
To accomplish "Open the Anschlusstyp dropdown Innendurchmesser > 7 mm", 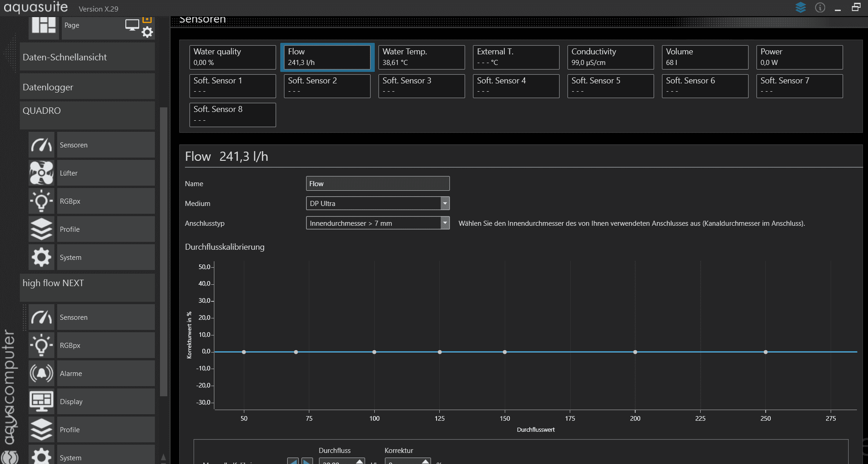I will click(x=378, y=223).
